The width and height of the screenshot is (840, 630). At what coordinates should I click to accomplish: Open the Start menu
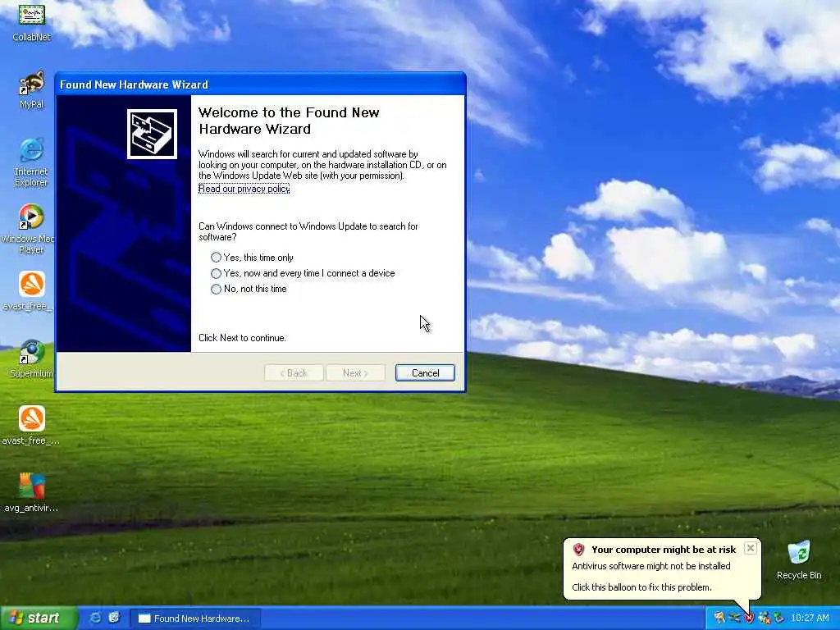(38, 618)
